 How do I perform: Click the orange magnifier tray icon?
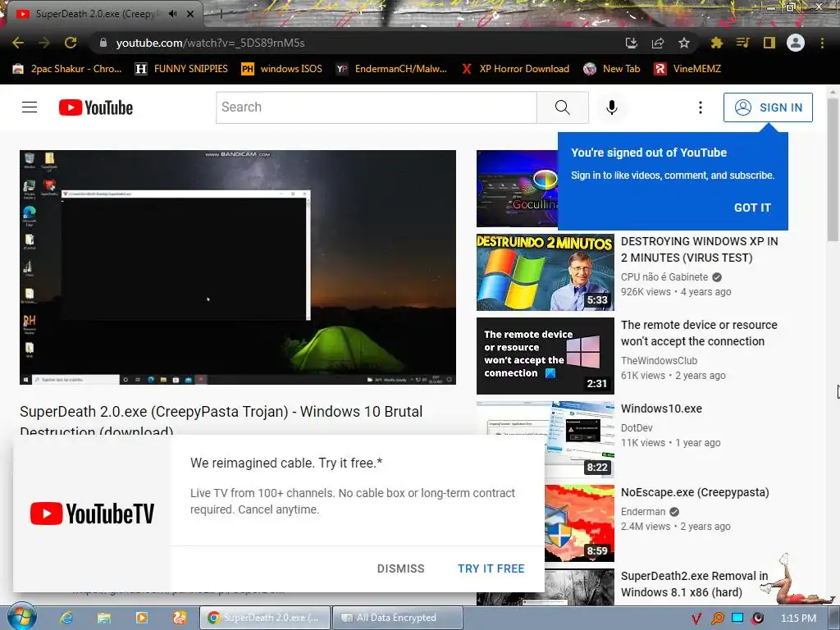[x=717, y=619]
